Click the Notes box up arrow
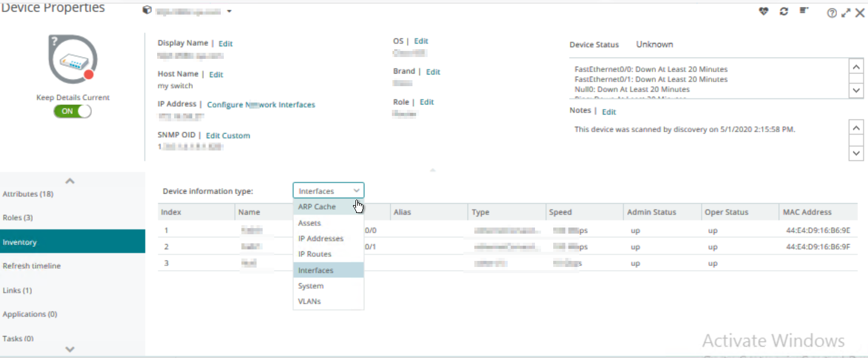 click(x=856, y=128)
